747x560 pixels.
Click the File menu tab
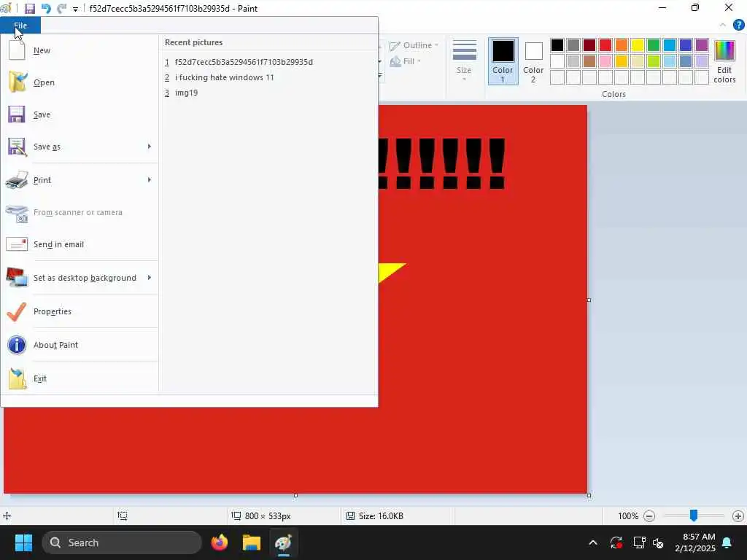click(x=20, y=26)
